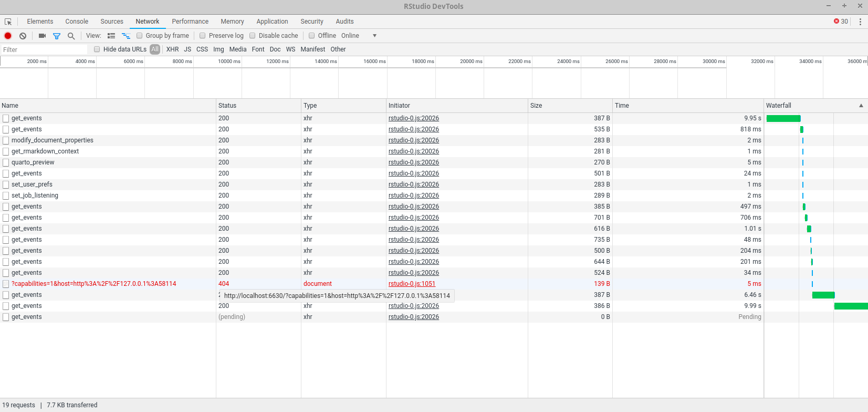Filter requests by Font
The height and width of the screenshot is (412, 868).
[x=258, y=49]
